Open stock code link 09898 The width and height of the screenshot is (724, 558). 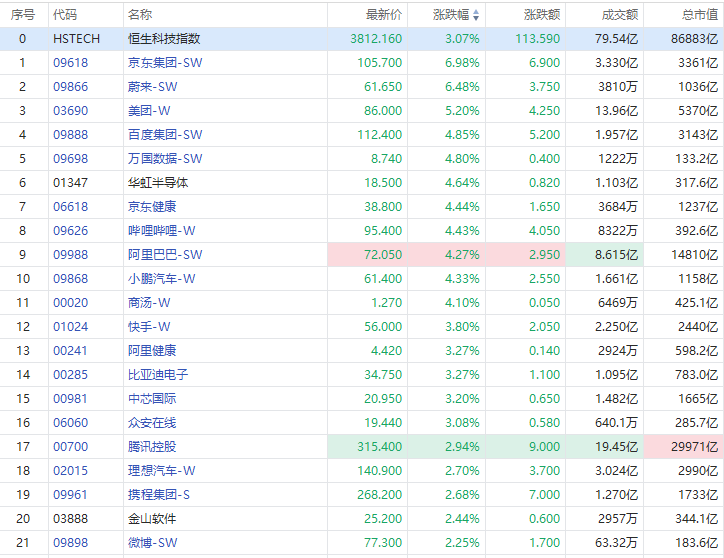[x=70, y=543]
